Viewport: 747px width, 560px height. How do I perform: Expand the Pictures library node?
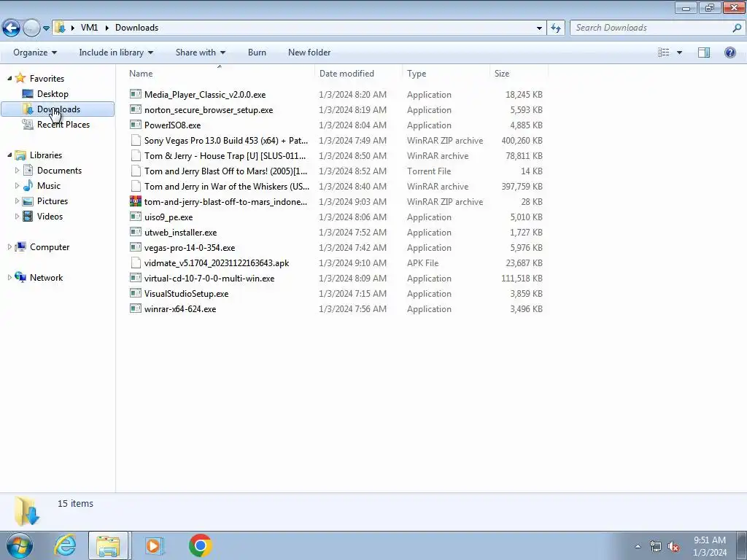pos(18,201)
